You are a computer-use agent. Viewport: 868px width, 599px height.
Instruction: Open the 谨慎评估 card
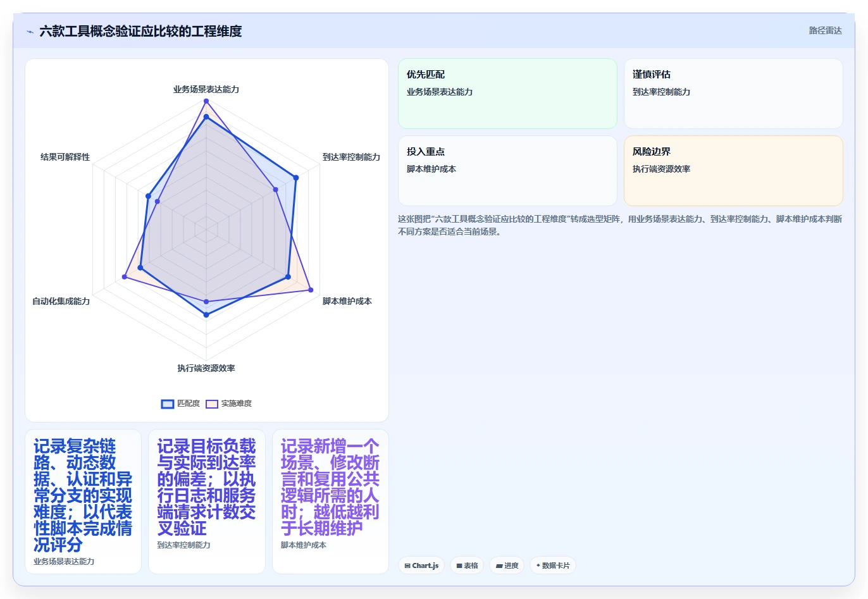733,94
